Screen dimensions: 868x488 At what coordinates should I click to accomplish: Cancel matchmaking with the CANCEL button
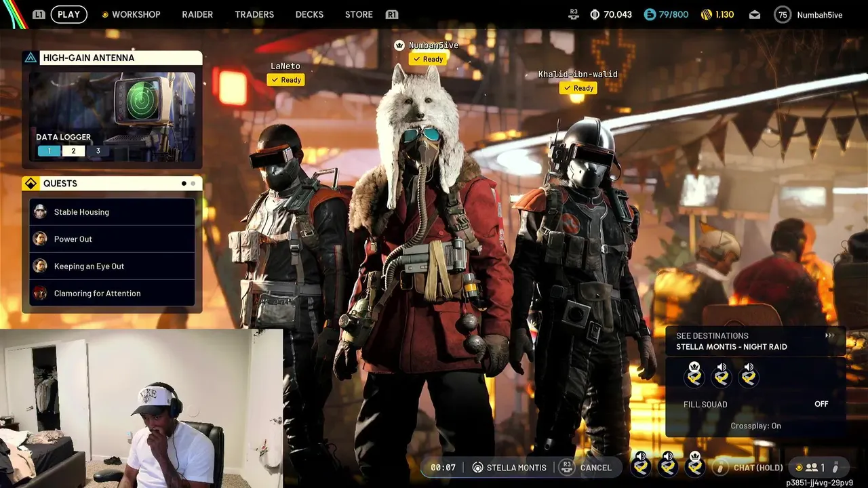596,468
